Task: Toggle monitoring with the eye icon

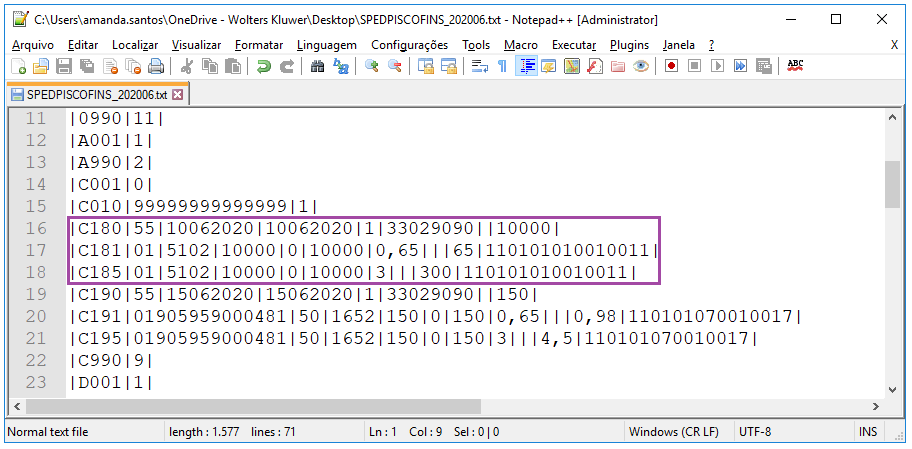Action: pos(641,66)
